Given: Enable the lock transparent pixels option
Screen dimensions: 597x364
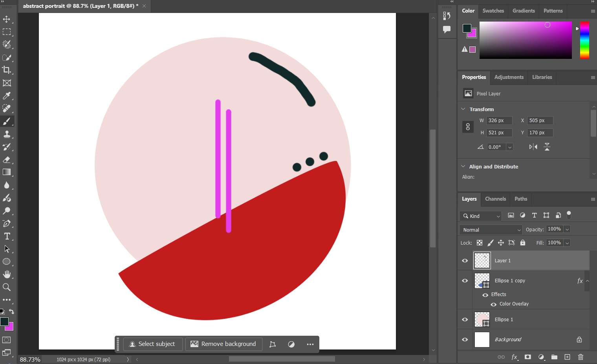Looking at the screenshot, I should 479,243.
